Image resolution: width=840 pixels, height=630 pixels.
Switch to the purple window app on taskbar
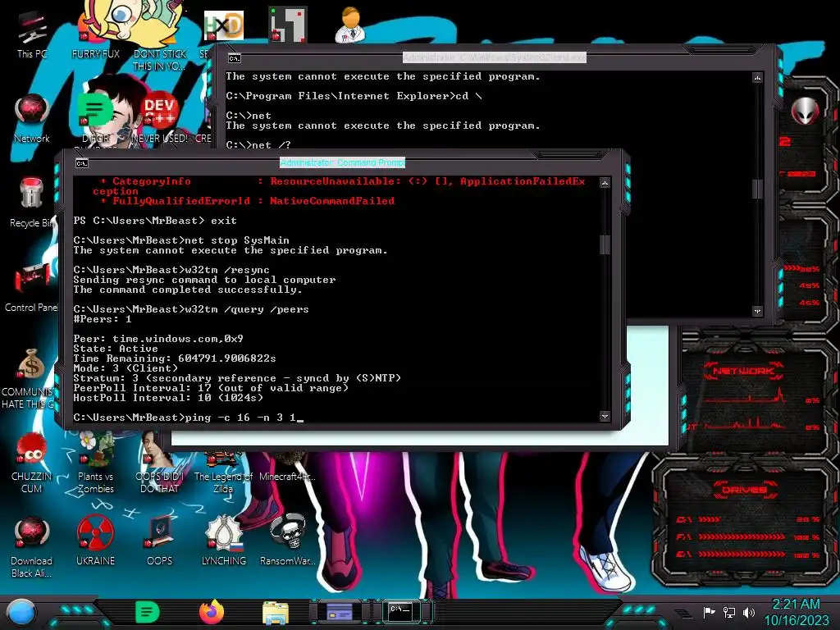point(340,612)
